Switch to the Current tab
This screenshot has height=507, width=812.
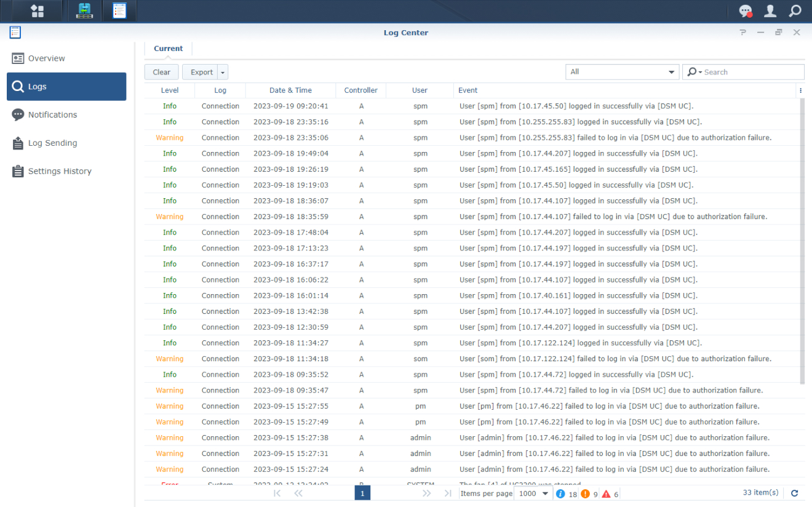(168, 48)
